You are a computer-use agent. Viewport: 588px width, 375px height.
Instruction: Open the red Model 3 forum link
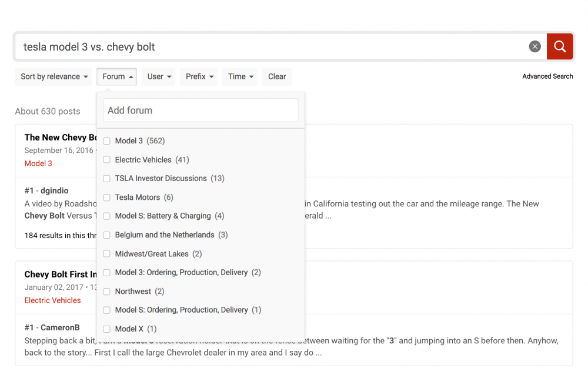click(38, 163)
